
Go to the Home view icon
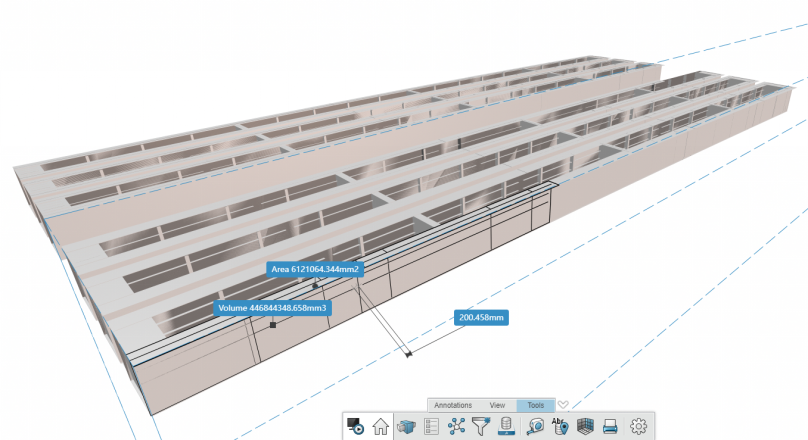[x=380, y=426]
